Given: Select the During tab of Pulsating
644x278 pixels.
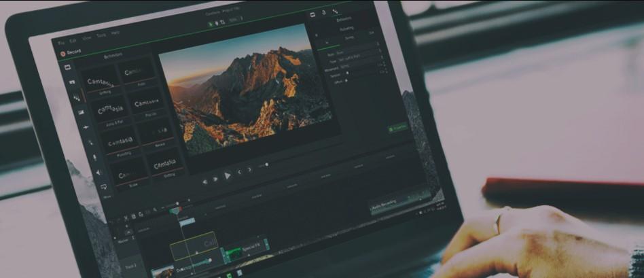Looking at the screenshot, I should point(350,37).
